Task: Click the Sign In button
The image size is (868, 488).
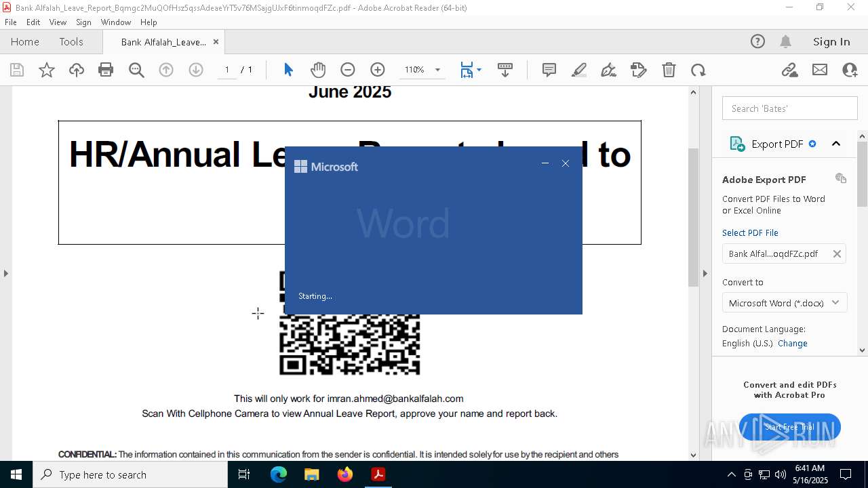Action: point(831,41)
